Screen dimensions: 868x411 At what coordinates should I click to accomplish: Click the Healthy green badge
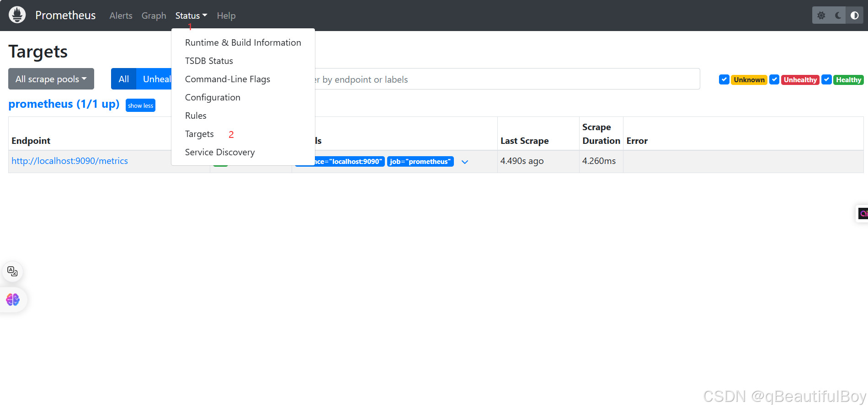click(x=848, y=80)
